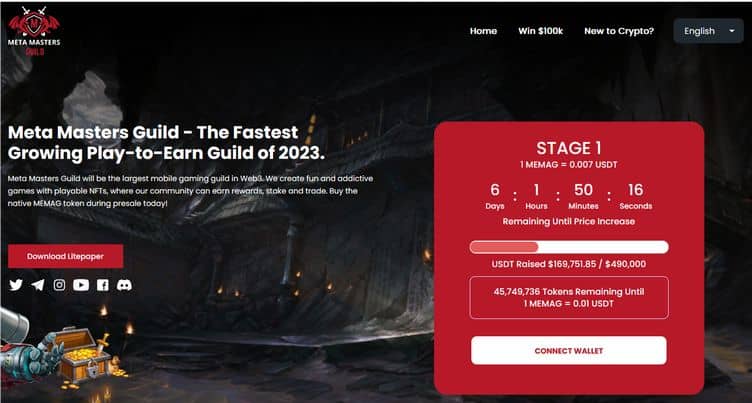
Task: Join the Discord server icon
Action: 124,285
